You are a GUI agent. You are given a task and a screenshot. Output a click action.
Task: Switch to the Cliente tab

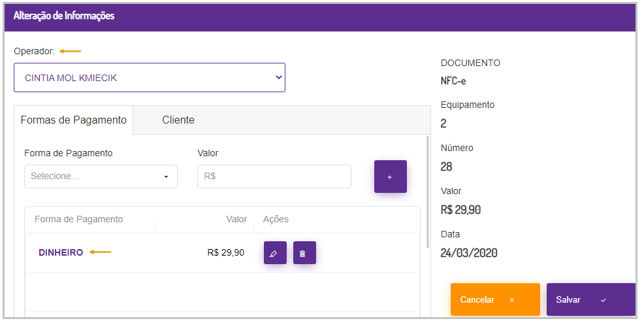(178, 120)
